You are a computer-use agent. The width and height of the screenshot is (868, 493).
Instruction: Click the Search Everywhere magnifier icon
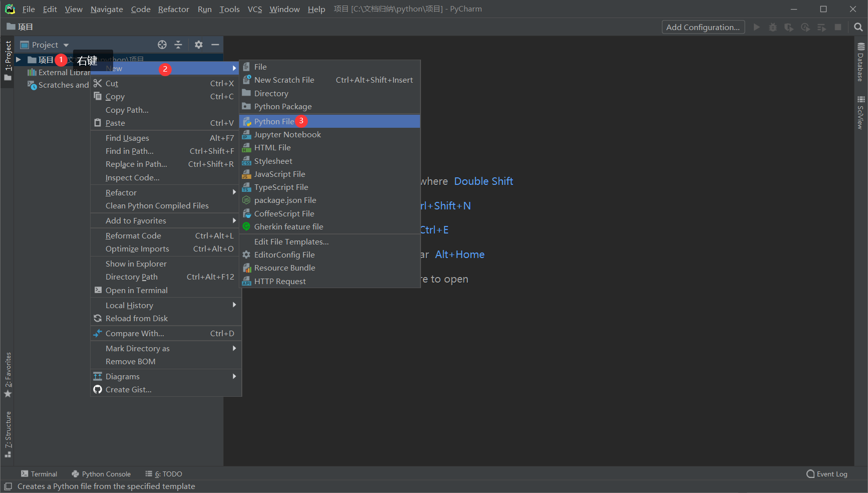click(858, 27)
